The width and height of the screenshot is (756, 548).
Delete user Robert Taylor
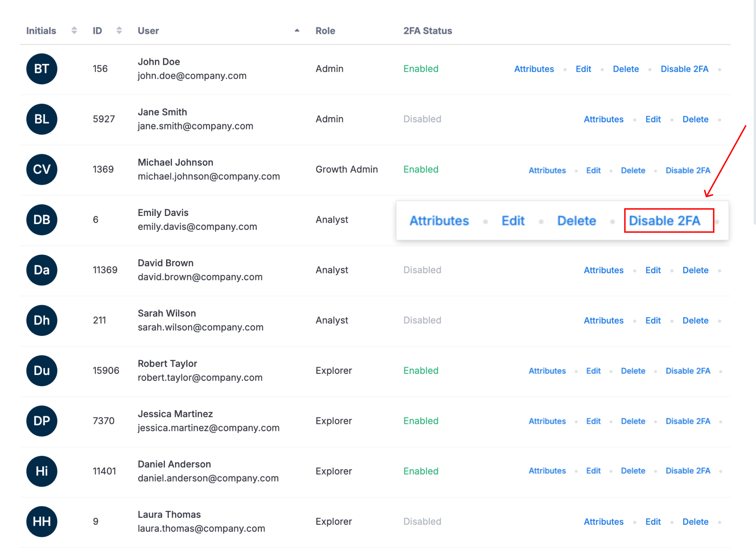pyautogui.click(x=633, y=371)
